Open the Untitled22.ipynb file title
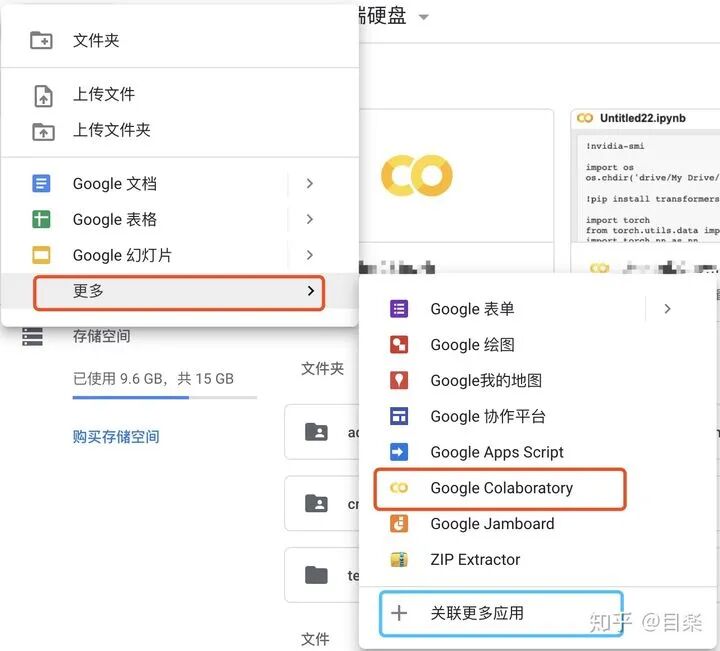The height and width of the screenshot is (651, 720). coord(642,118)
